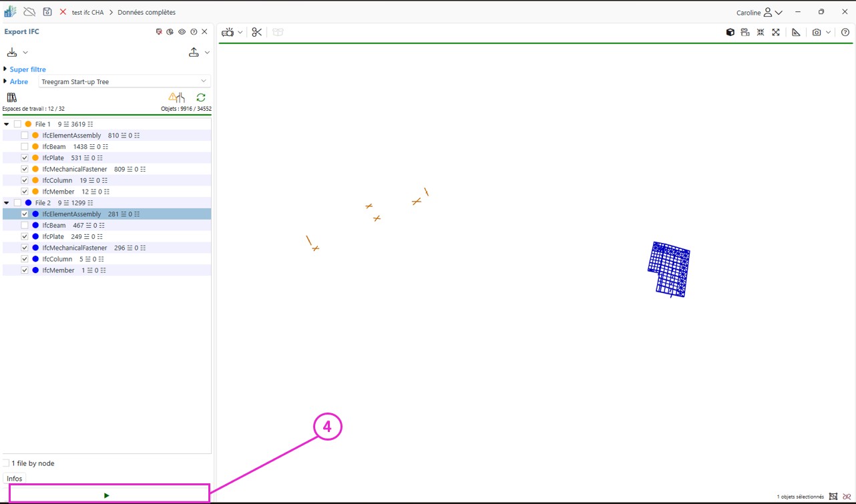856x504 pixels.
Task: Click the measure triangle ruler tool
Action: pos(796,32)
